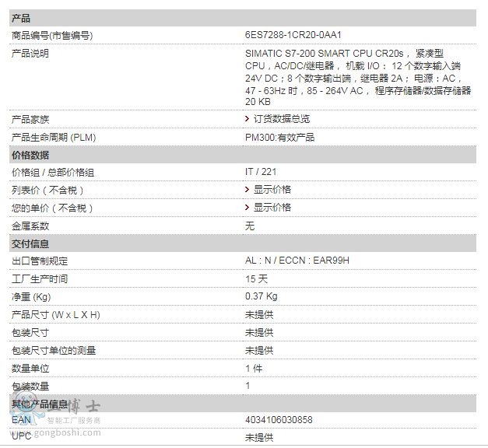
Task: Click value 无 in 金属系数 row
Action: pos(250,226)
